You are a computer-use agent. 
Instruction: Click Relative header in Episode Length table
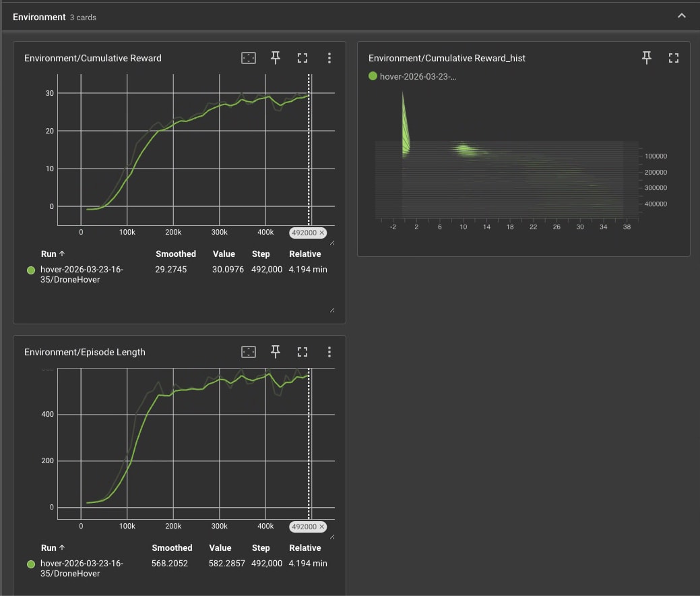[x=305, y=547]
